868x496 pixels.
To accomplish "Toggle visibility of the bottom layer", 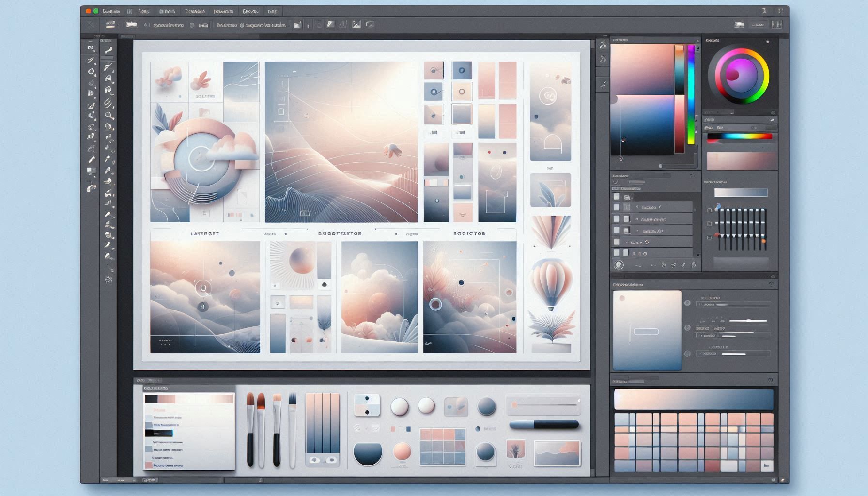I will (616, 252).
